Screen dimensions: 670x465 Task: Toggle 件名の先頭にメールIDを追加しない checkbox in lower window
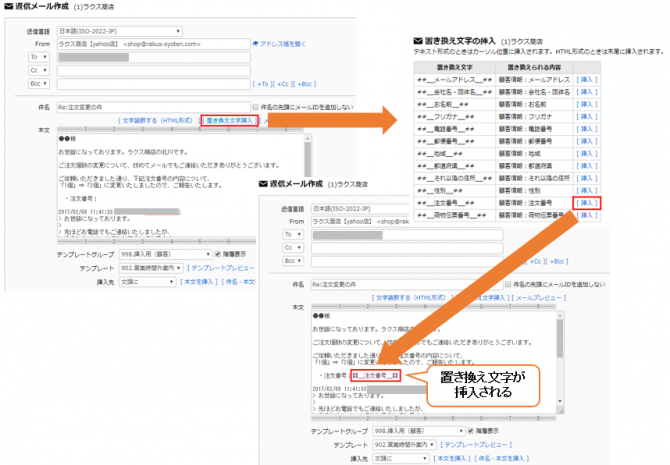pos(508,284)
